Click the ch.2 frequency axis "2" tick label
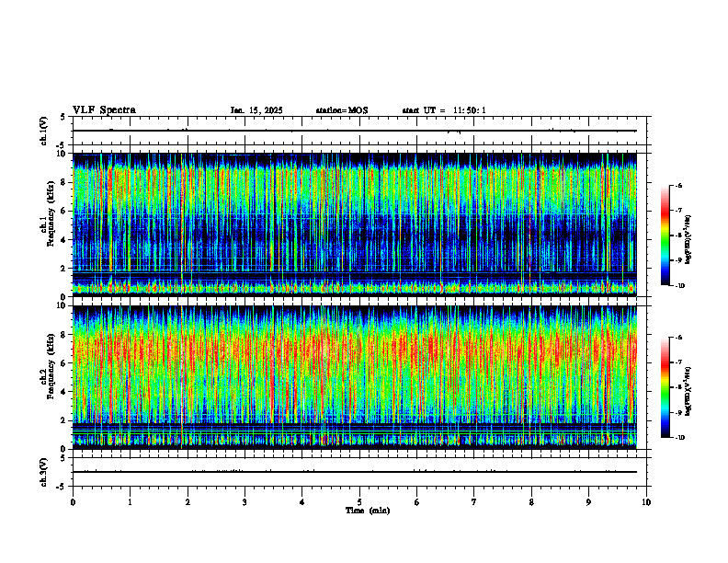Viewport: 728px width, 563px height. click(63, 420)
